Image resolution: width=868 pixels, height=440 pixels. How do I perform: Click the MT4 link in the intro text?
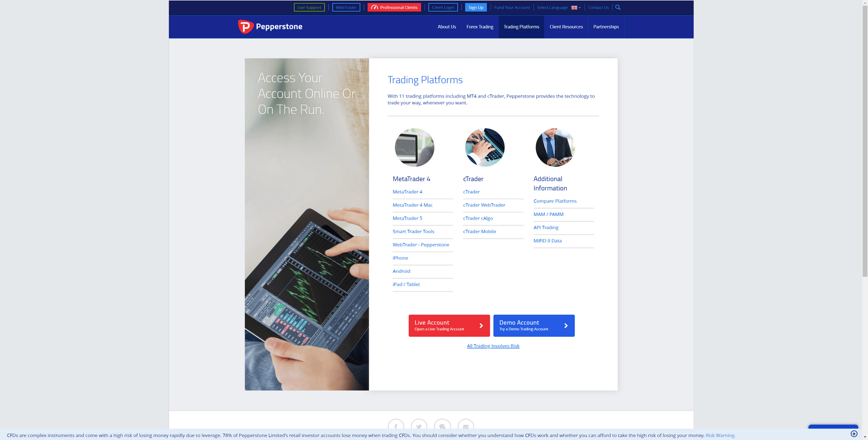coord(472,96)
